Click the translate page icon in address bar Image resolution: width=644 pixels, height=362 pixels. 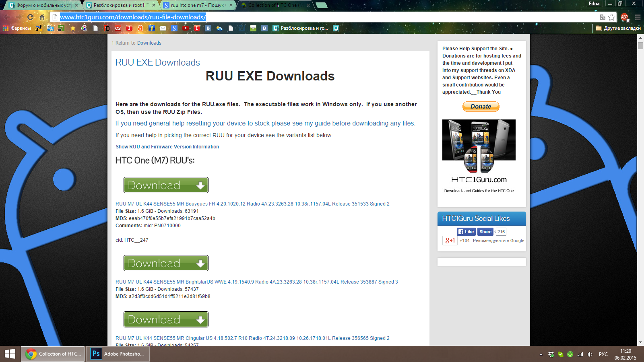point(603,17)
